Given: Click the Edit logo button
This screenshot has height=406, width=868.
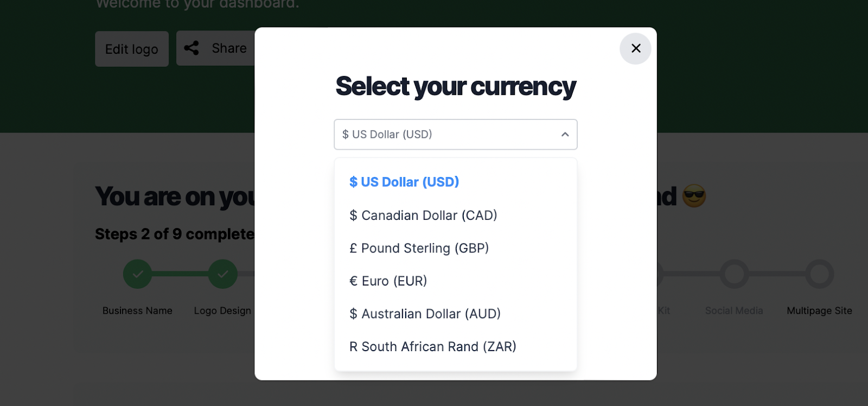Looking at the screenshot, I should pos(132,49).
